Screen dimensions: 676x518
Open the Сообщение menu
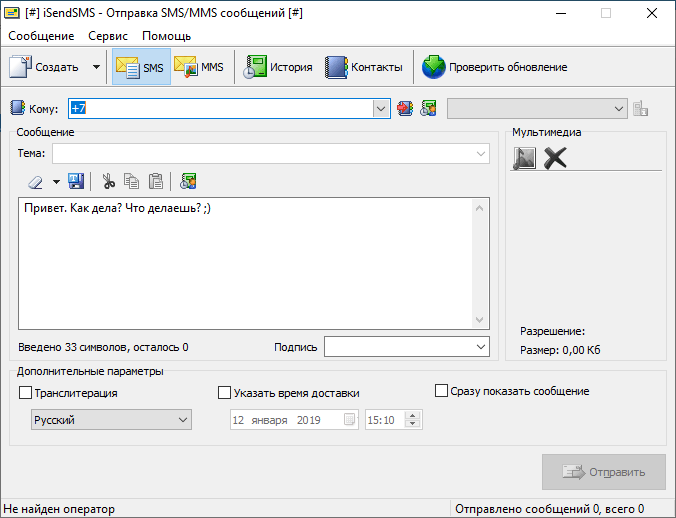click(41, 36)
